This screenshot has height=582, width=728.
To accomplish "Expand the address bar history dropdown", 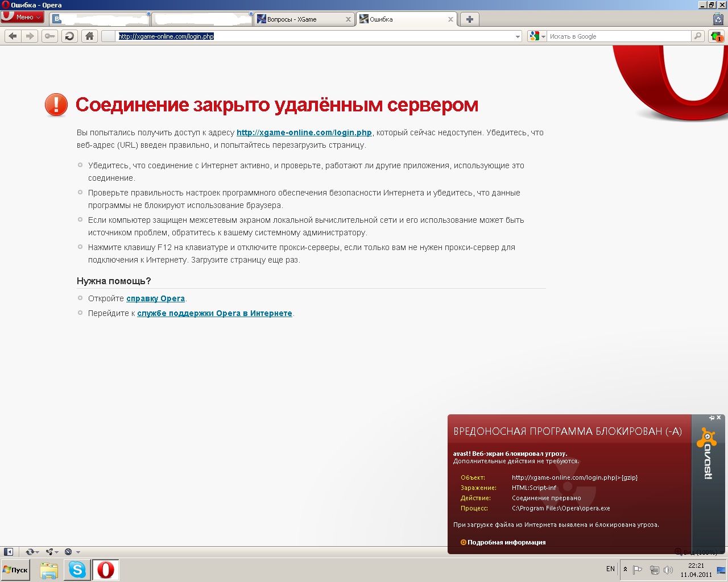I will (518, 36).
